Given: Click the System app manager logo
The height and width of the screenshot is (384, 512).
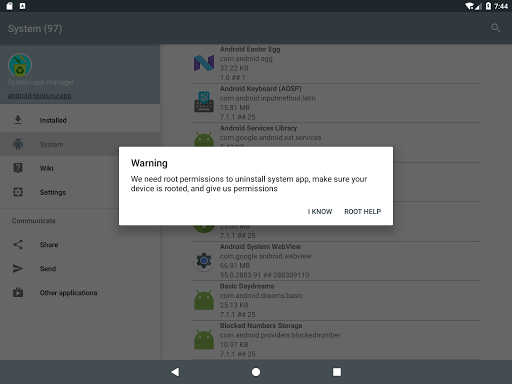Looking at the screenshot, I should pyautogui.click(x=20, y=65).
